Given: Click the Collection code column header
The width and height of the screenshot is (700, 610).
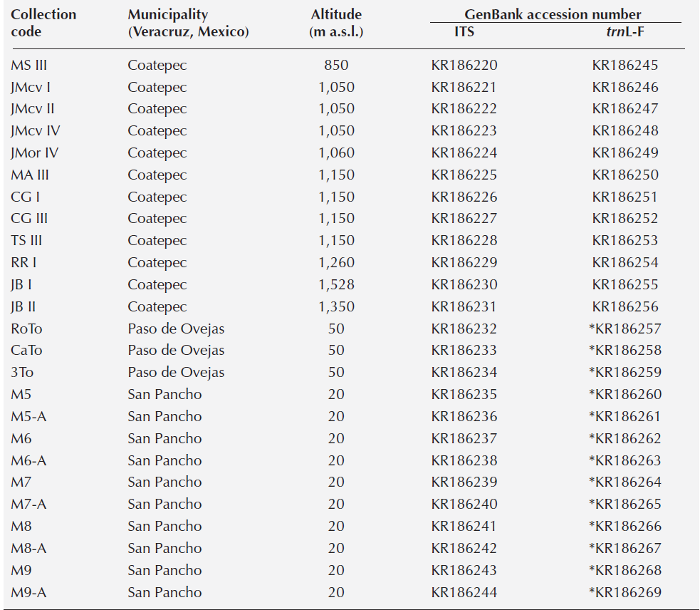Looking at the screenshot, I should click(x=43, y=23).
